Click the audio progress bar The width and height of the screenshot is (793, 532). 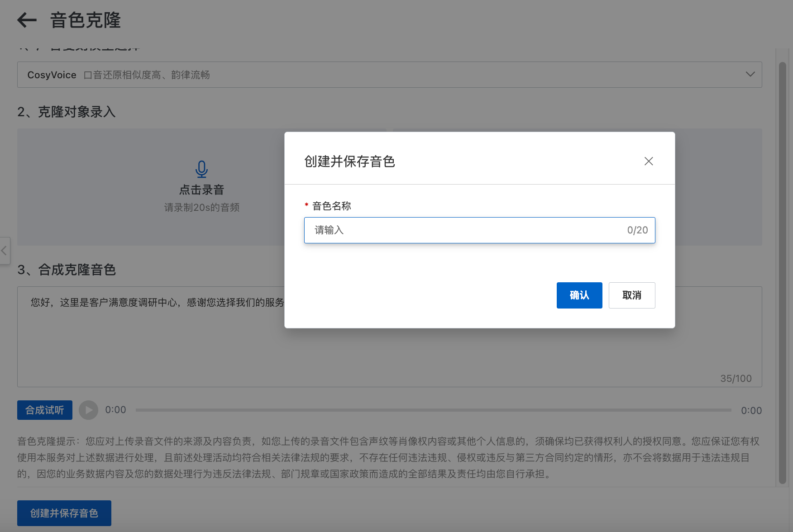pyautogui.click(x=433, y=410)
